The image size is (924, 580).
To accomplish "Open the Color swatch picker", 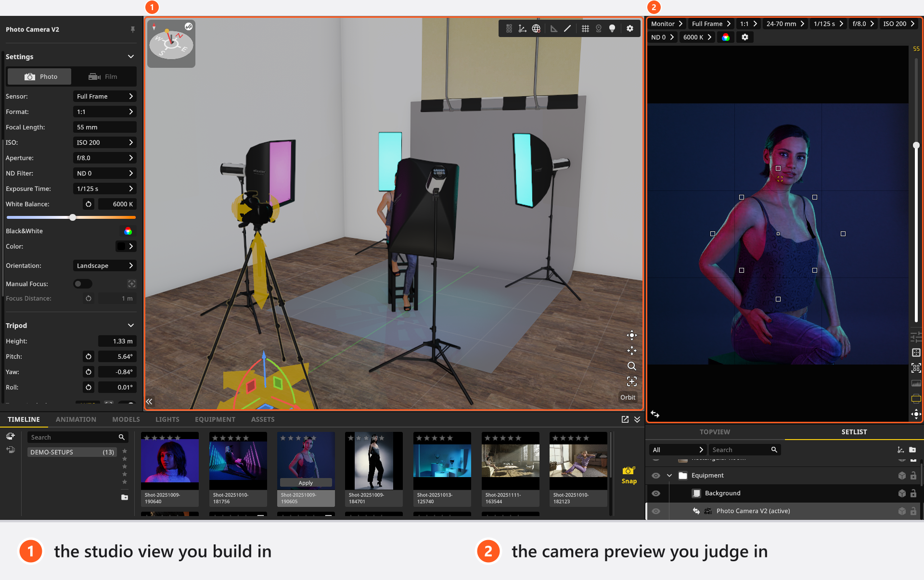I will coord(126,246).
